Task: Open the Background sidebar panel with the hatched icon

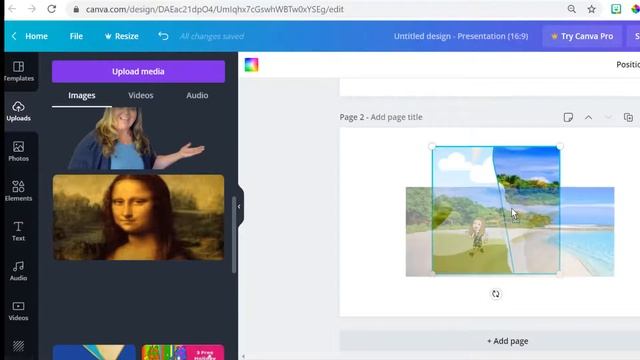Action: click(18, 346)
